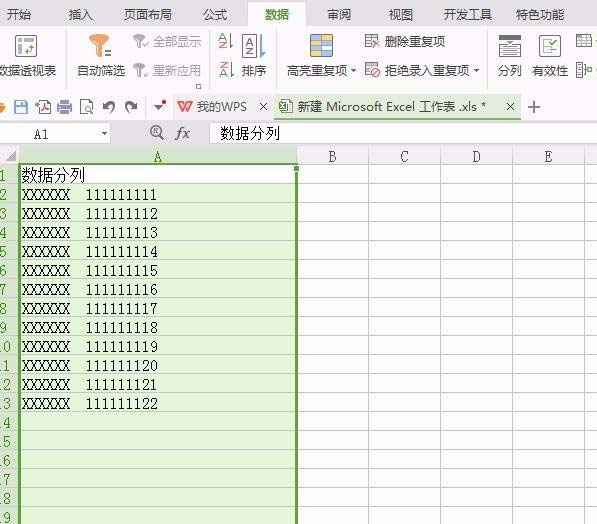Expand the Name Box dropdown arrow
The width and height of the screenshot is (597, 524).
point(104,134)
